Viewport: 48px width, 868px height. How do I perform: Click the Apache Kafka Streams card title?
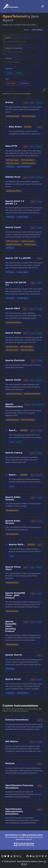[13, 522]
